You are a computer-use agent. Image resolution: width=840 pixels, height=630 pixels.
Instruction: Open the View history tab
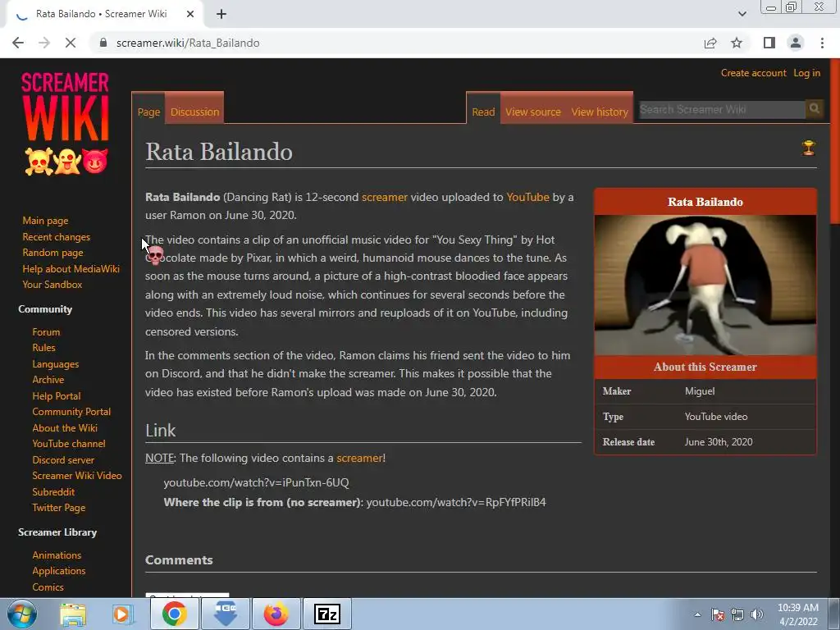[600, 112]
